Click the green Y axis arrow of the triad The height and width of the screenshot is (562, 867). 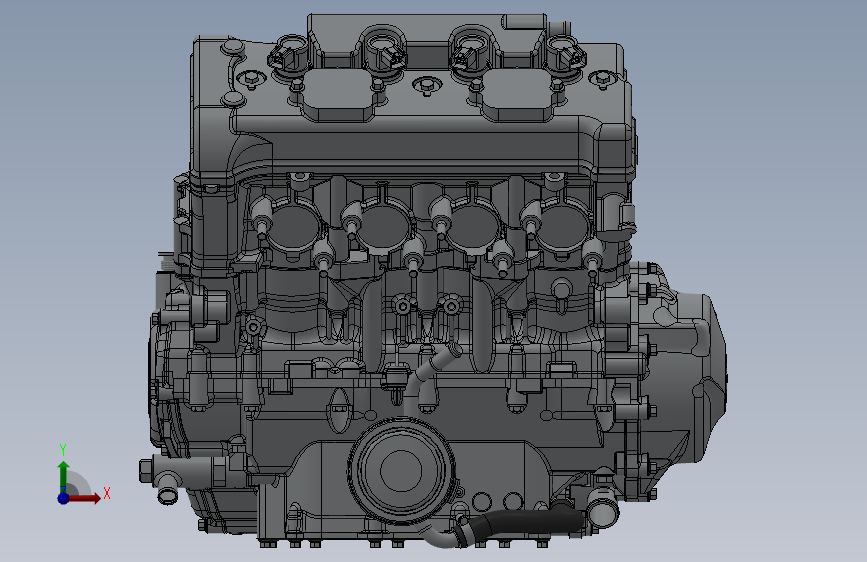point(64,476)
